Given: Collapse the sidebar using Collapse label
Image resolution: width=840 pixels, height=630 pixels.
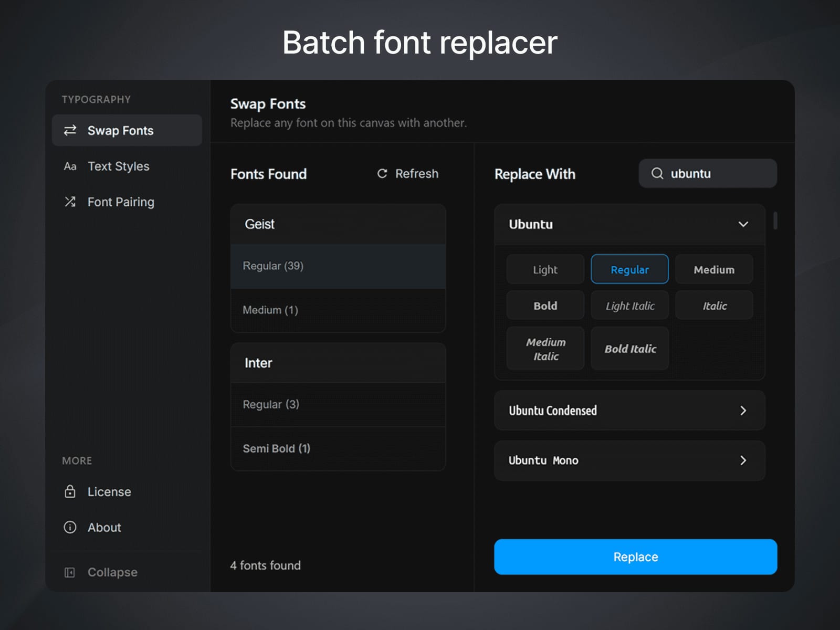Looking at the screenshot, I should coord(112,572).
